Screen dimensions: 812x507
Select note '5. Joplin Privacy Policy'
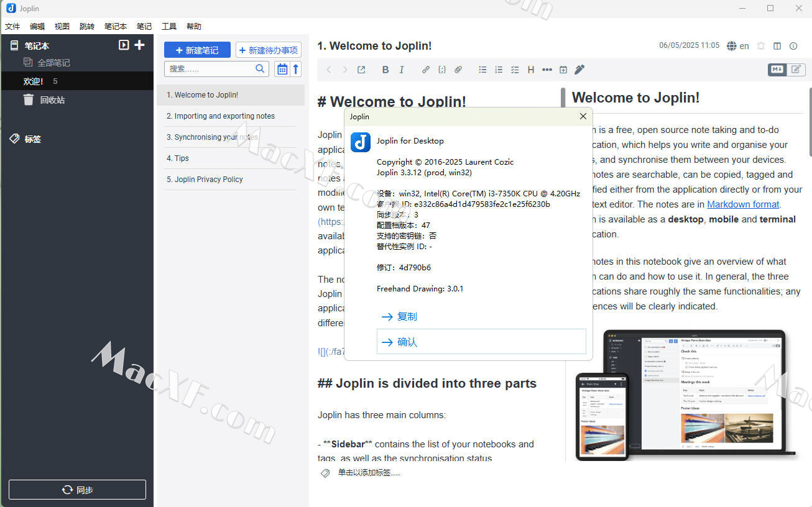coord(231,180)
